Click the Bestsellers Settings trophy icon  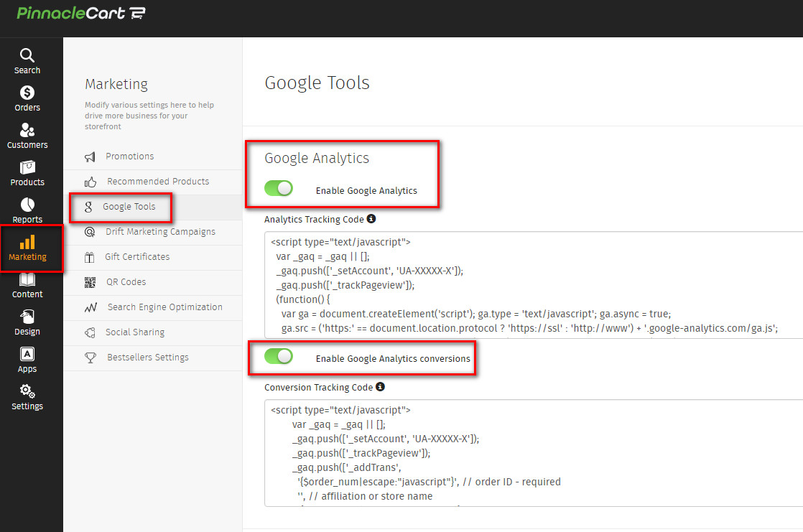tap(90, 358)
